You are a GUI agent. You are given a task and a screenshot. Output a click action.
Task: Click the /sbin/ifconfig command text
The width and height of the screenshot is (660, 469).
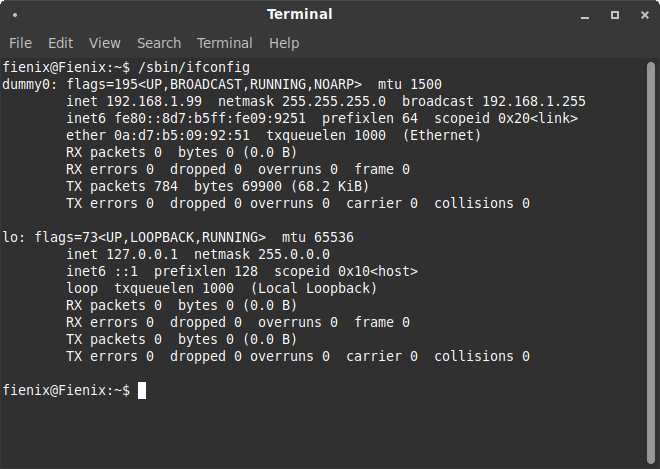click(192, 67)
